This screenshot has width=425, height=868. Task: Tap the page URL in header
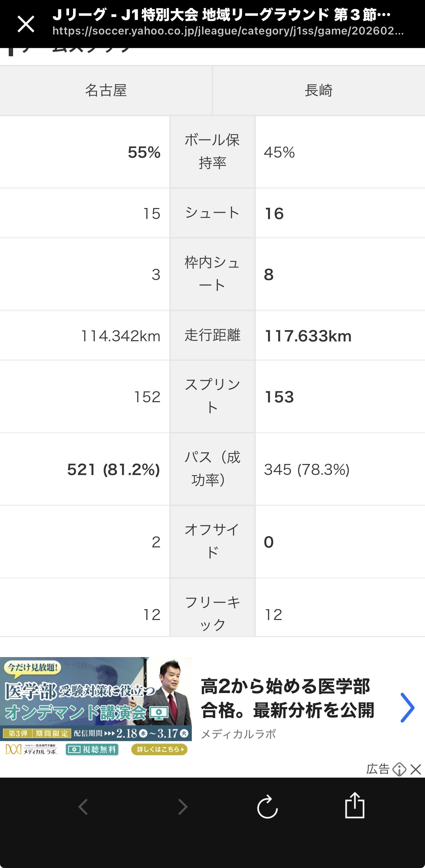tap(228, 32)
